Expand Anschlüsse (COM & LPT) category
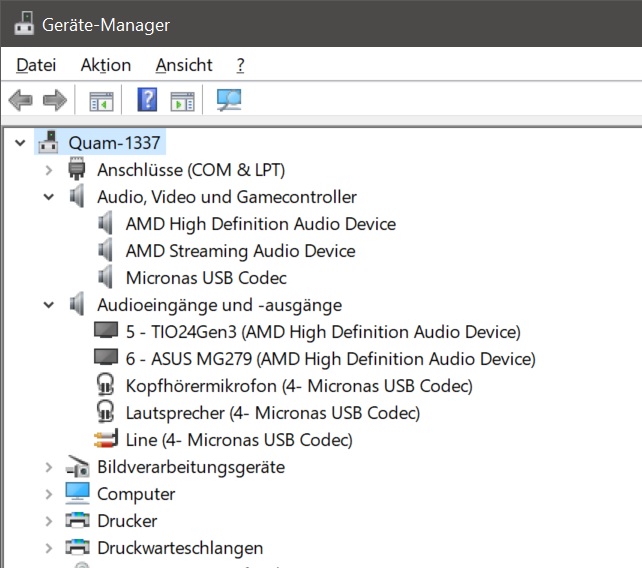The width and height of the screenshot is (642, 568). click(49, 170)
